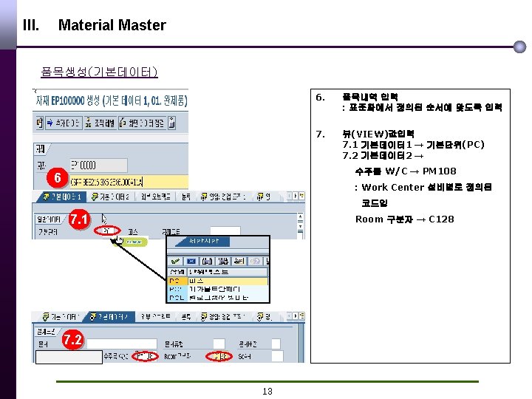Click the find-next binoculars icon in popup
532x399 pixels.
click(223, 262)
